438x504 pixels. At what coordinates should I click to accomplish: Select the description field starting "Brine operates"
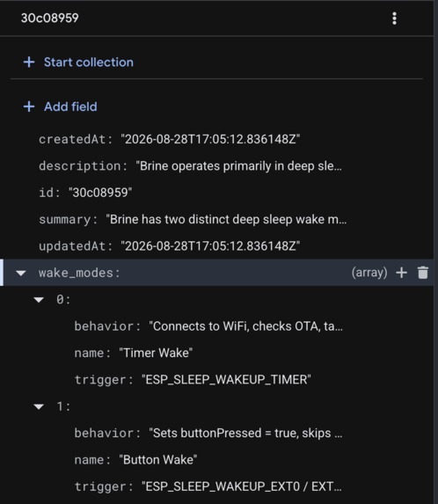238,166
